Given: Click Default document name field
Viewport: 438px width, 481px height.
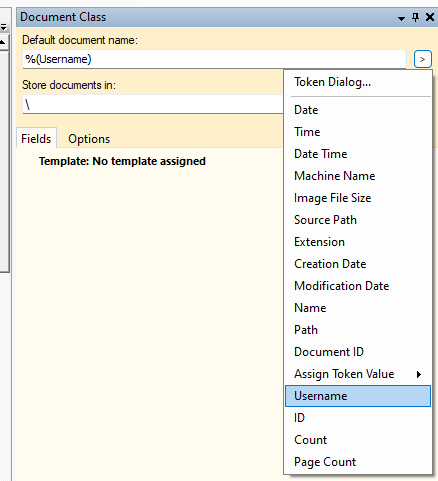Looking at the screenshot, I should [x=214, y=59].
